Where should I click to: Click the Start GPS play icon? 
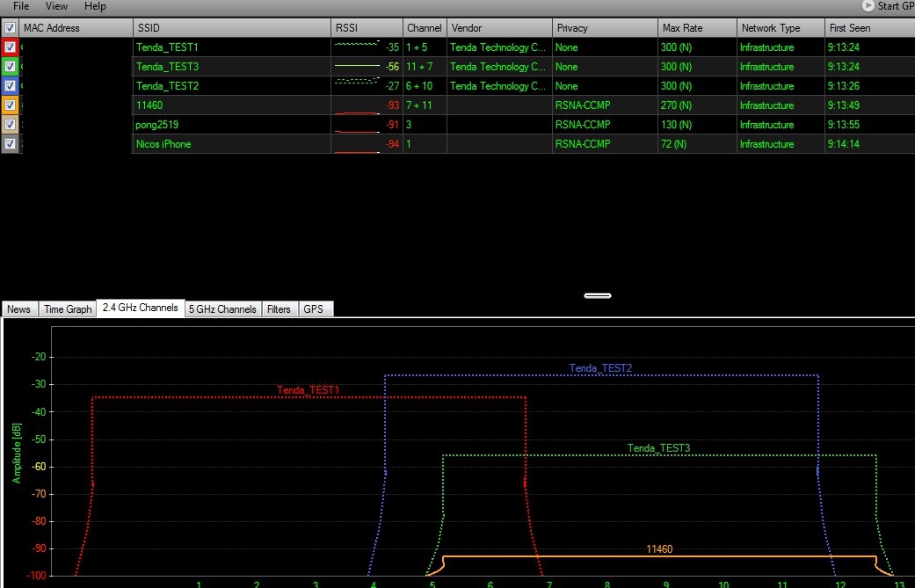[x=868, y=6]
